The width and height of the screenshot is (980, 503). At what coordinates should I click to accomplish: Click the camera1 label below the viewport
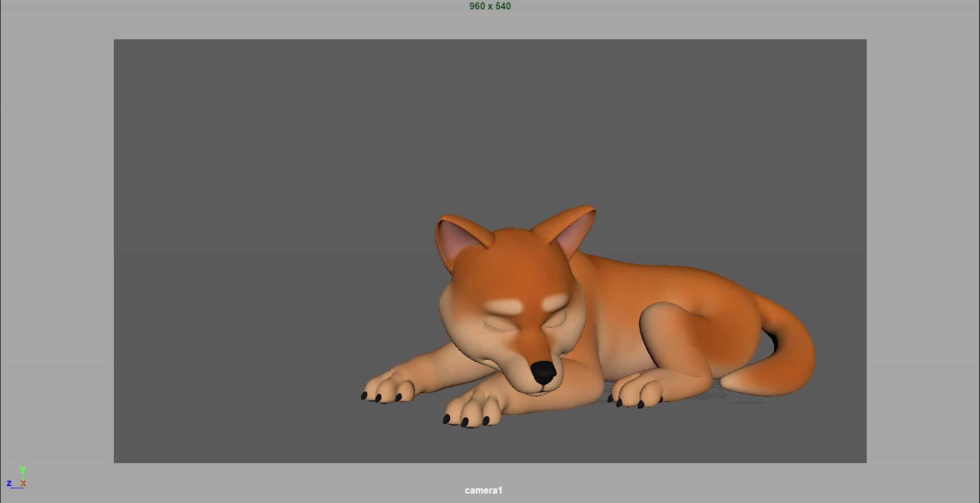point(483,490)
